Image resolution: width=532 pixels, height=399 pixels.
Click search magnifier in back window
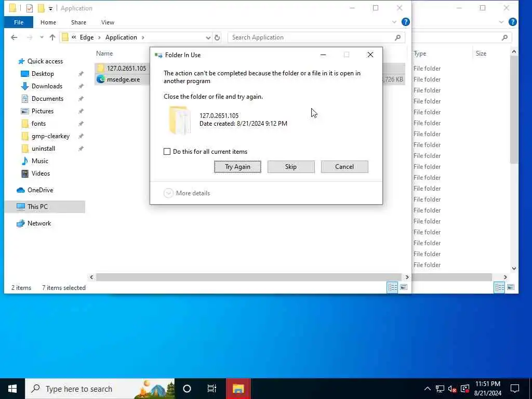tap(504, 37)
